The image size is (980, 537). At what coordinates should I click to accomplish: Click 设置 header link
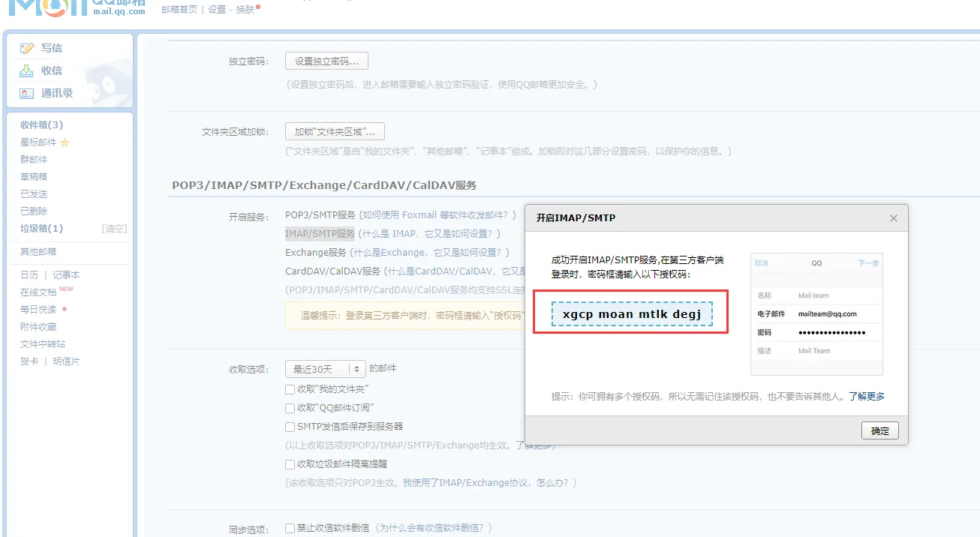tap(217, 10)
